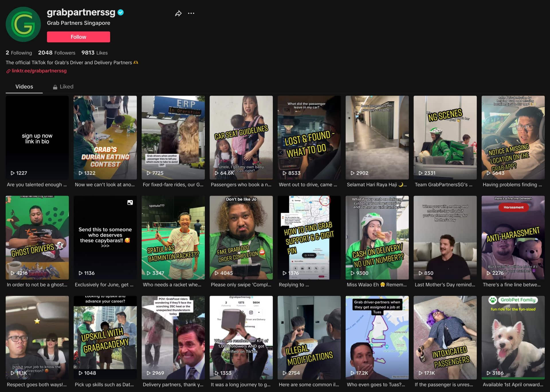Image resolution: width=550 pixels, height=392 pixels.
Task: Click the photo icon on capybaras post
Action: point(130,203)
